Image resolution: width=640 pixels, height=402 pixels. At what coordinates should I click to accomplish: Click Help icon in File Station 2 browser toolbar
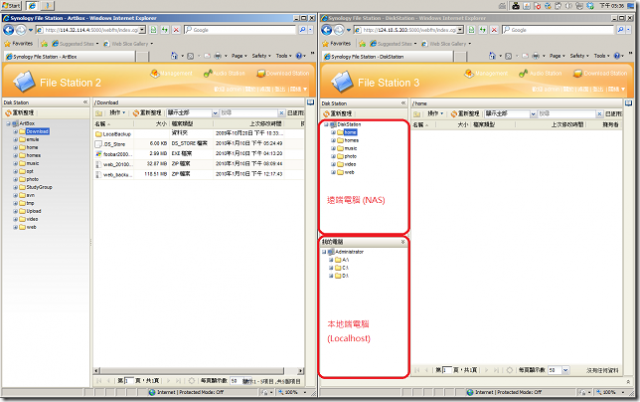point(299,56)
